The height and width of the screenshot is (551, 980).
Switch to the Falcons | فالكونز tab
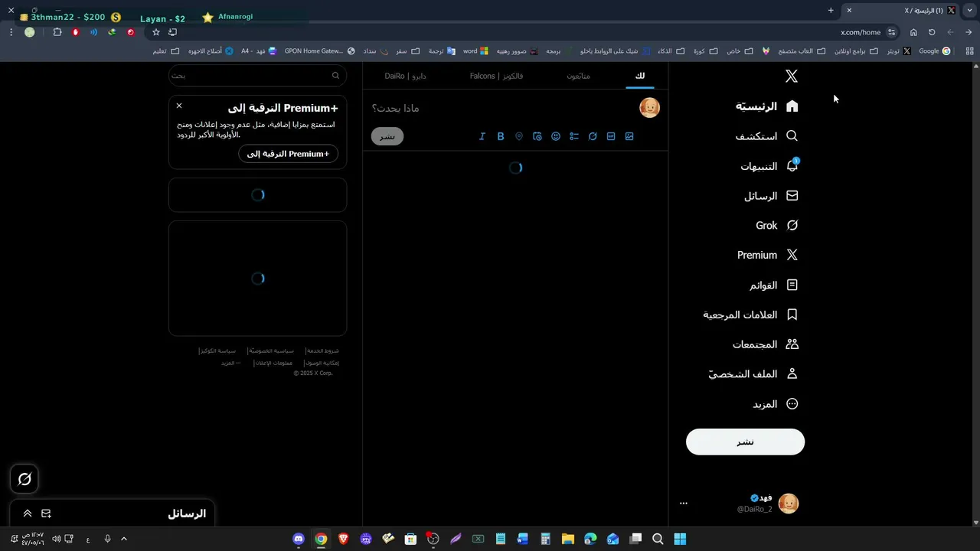coord(496,76)
